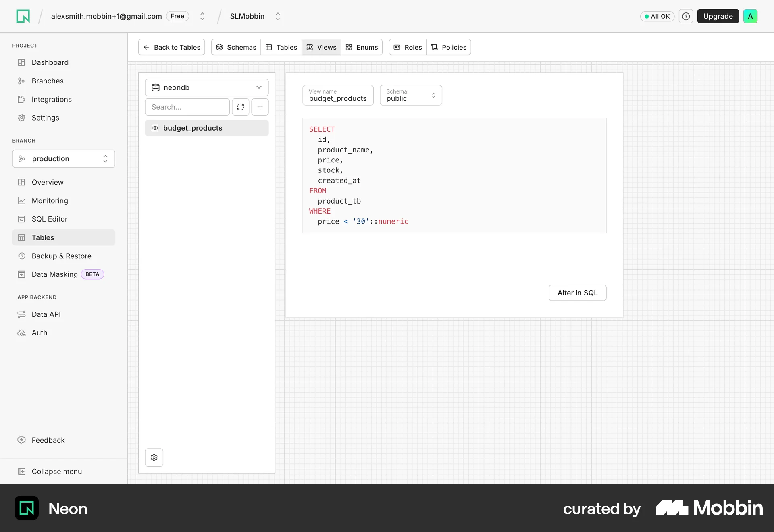This screenshot has width=774, height=532.
Task: Open Integrations from sidebar
Action: [64, 100]
